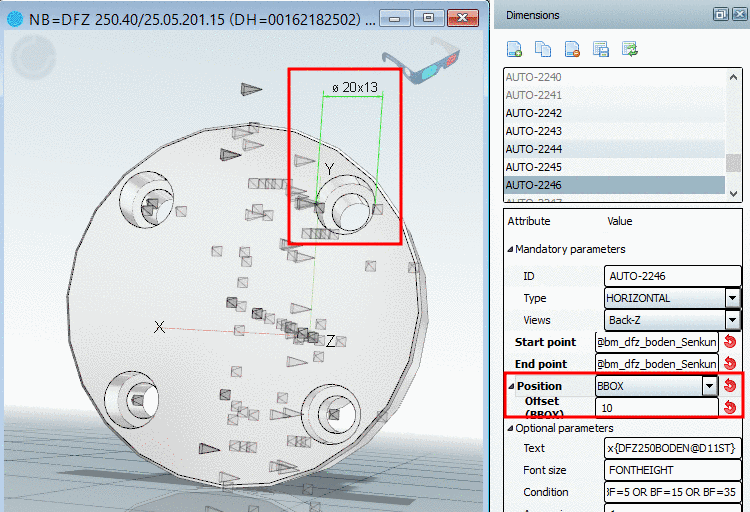Select AUTO-2245 in the dimension list
Screen dimensions: 750x512
(x=615, y=167)
